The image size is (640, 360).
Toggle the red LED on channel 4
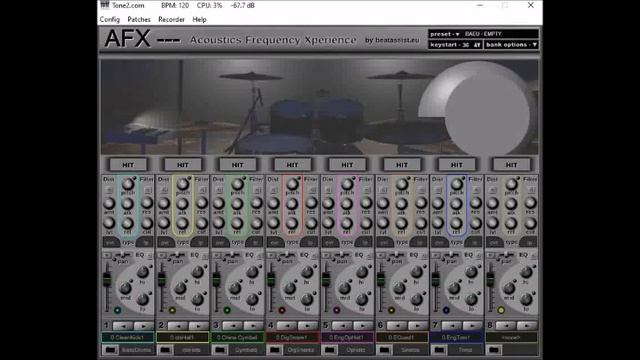(282, 310)
